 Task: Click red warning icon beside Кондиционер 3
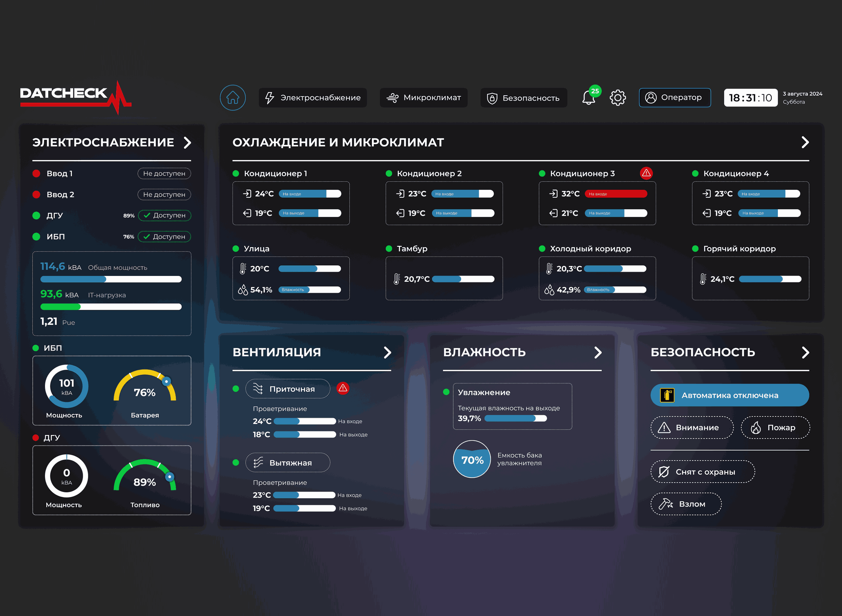pyautogui.click(x=646, y=173)
